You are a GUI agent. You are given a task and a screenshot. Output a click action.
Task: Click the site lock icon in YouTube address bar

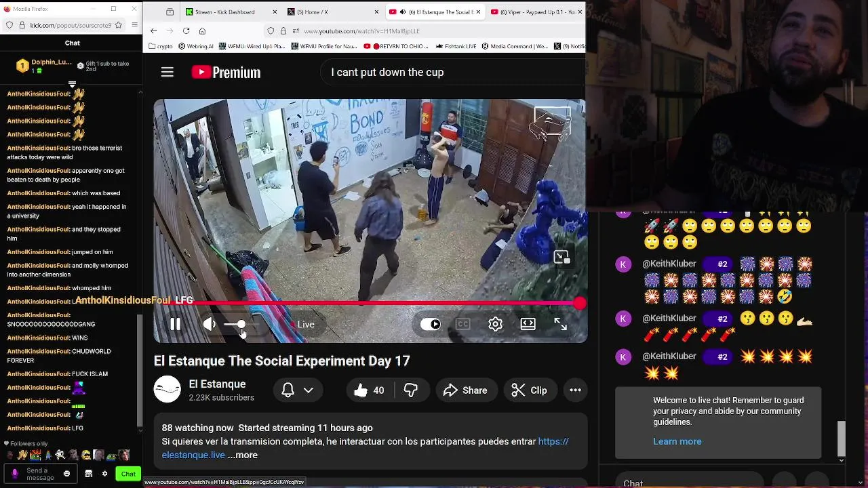[283, 31]
